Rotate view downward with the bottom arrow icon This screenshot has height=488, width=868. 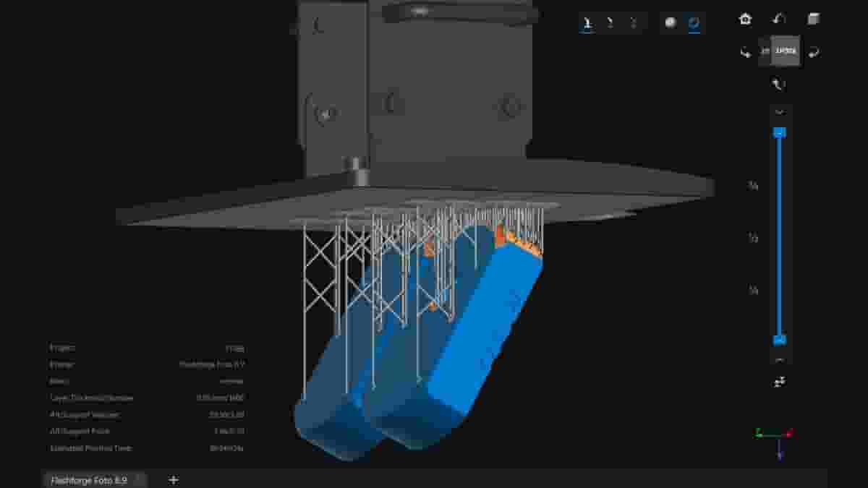779,85
